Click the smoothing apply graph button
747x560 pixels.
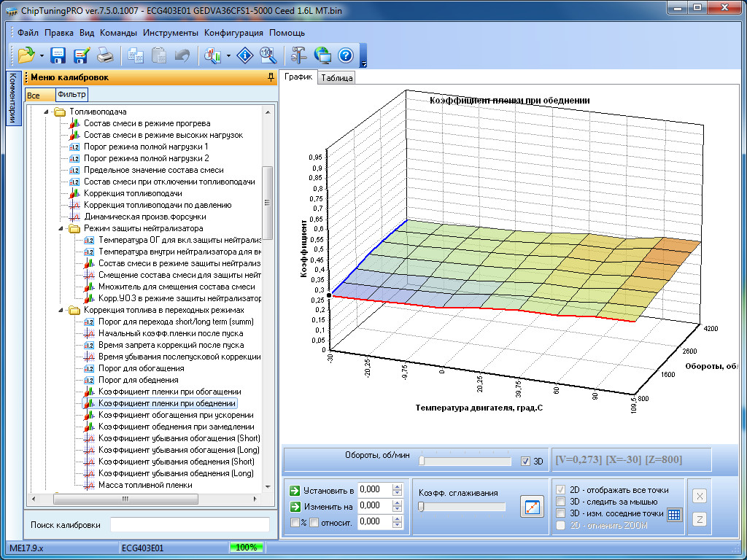click(x=532, y=507)
